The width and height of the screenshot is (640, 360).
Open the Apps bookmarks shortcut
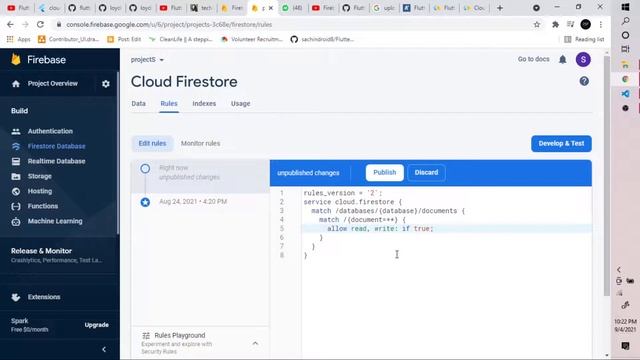pyautogui.click(x=18, y=39)
